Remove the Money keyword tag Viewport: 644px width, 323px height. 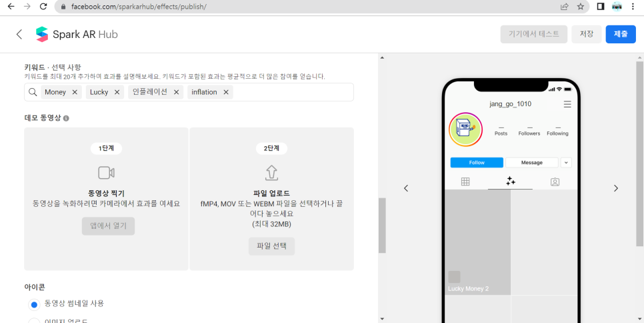[75, 93]
